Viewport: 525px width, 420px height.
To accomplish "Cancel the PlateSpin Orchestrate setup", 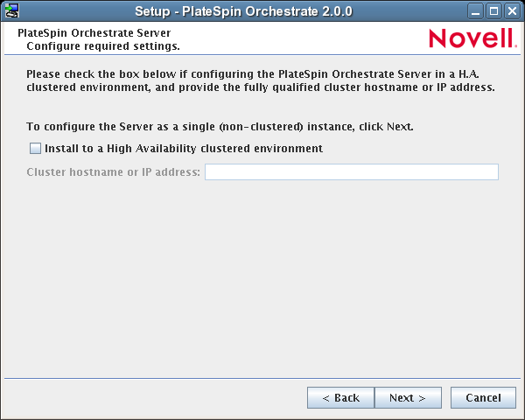I will click(483, 398).
